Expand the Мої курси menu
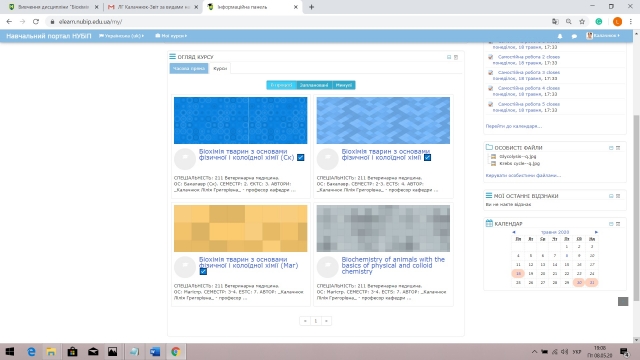This screenshot has width=640, height=360. coord(171,36)
